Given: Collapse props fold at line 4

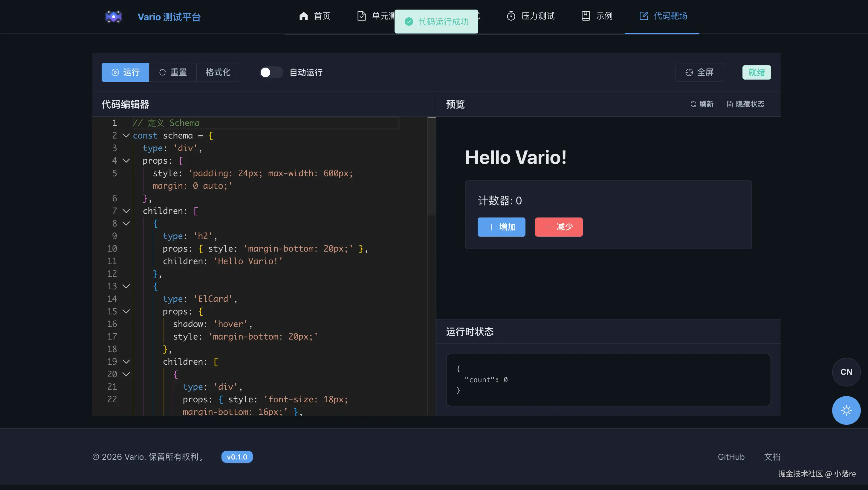Looking at the screenshot, I should (x=126, y=161).
